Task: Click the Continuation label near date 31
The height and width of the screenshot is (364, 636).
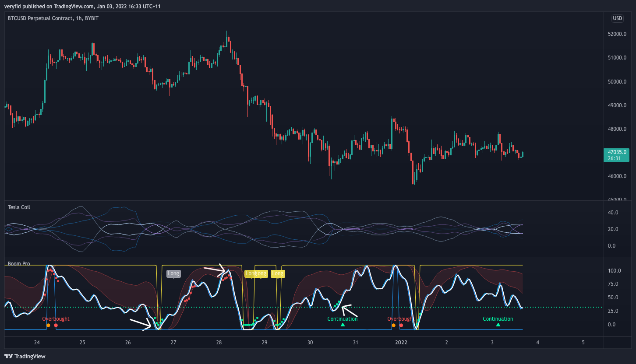Action: pyautogui.click(x=343, y=319)
